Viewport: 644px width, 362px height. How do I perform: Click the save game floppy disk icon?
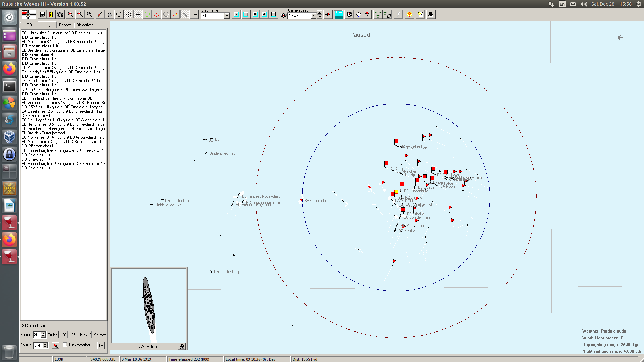tap(42, 14)
